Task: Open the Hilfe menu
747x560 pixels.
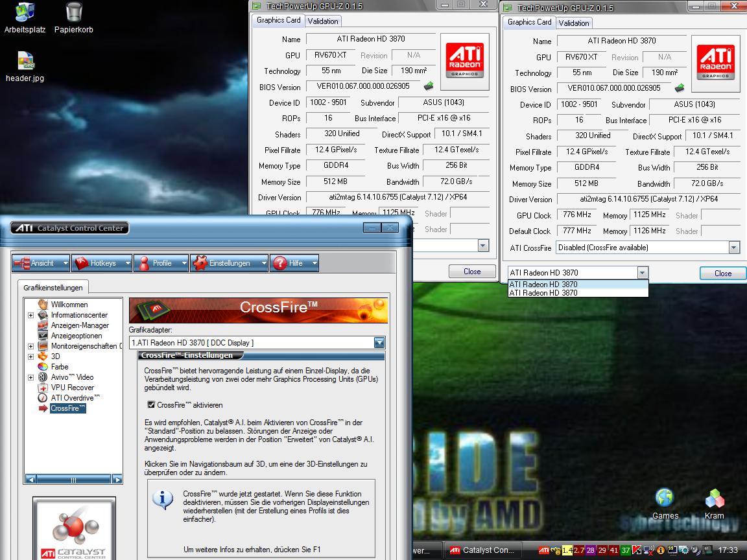Action: [x=294, y=263]
